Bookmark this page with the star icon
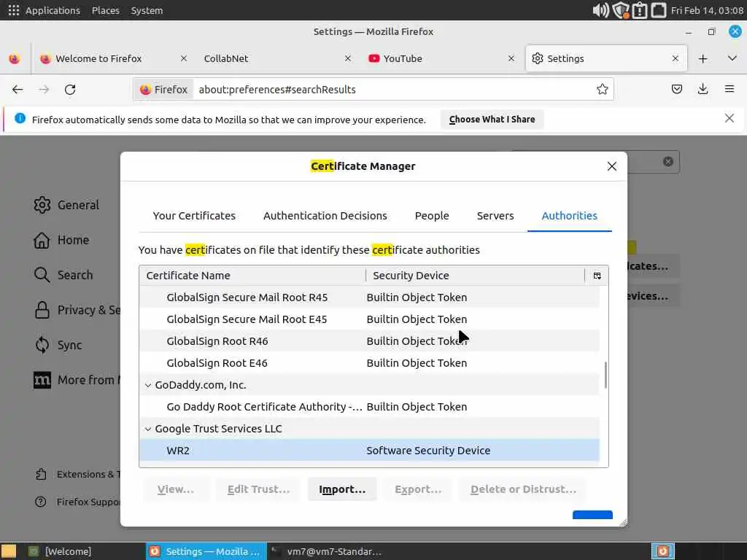The width and height of the screenshot is (747, 560). (602, 90)
